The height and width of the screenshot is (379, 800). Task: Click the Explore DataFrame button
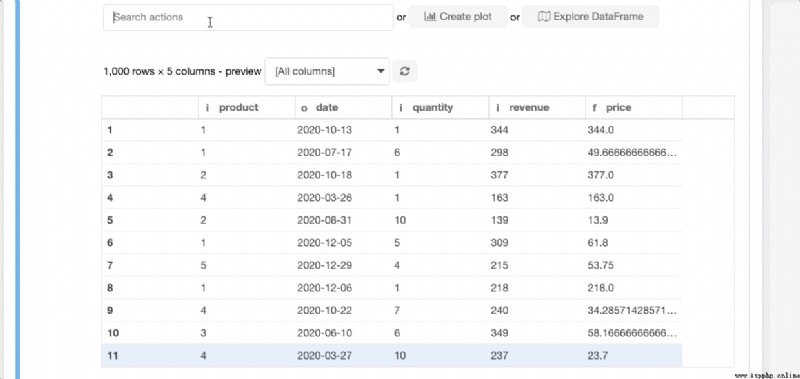tap(590, 16)
